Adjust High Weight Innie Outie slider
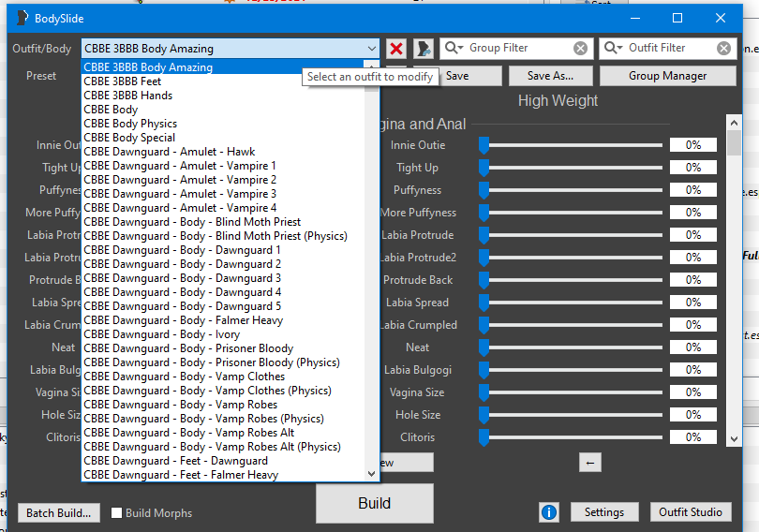This screenshot has height=532, width=759. point(571,145)
